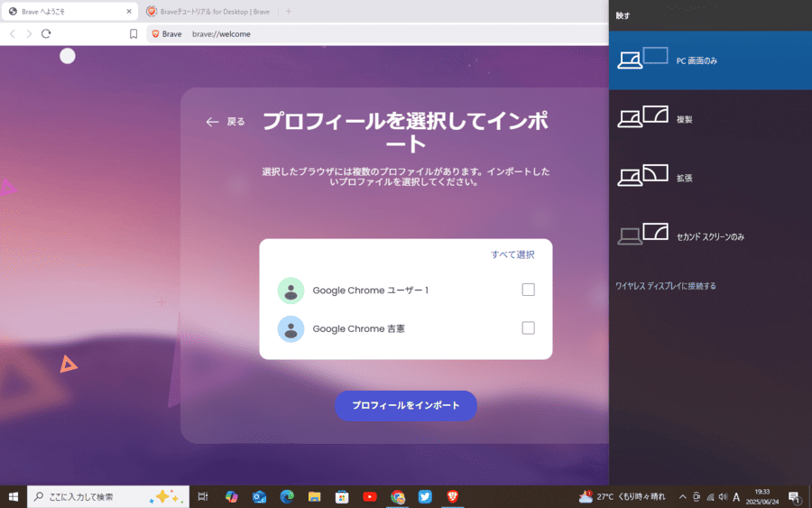The width and height of the screenshot is (812, 508).
Task: Click the プロフィールをインポート button
Action: [x=405, y=405]
